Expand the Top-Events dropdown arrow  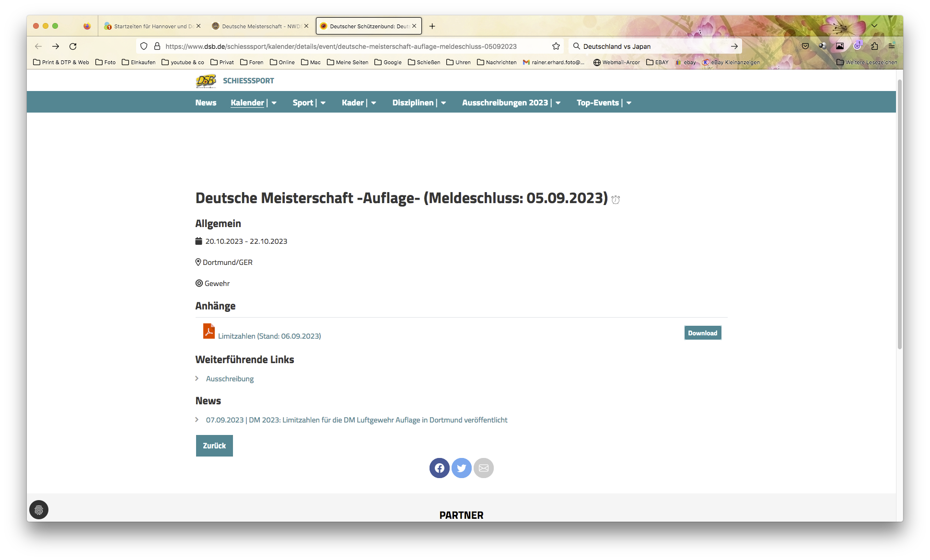click(x=628, y=103)
